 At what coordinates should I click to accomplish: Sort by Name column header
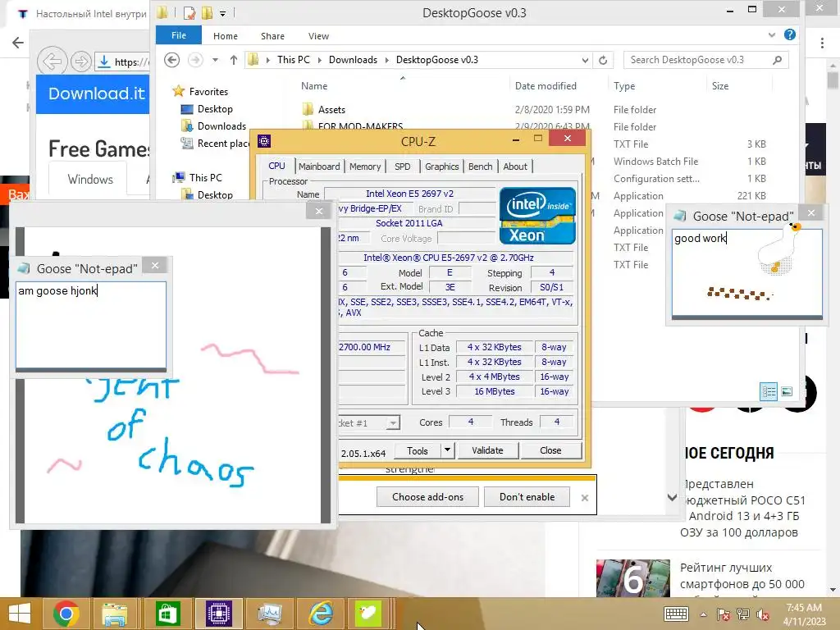(x=314, y=85)
